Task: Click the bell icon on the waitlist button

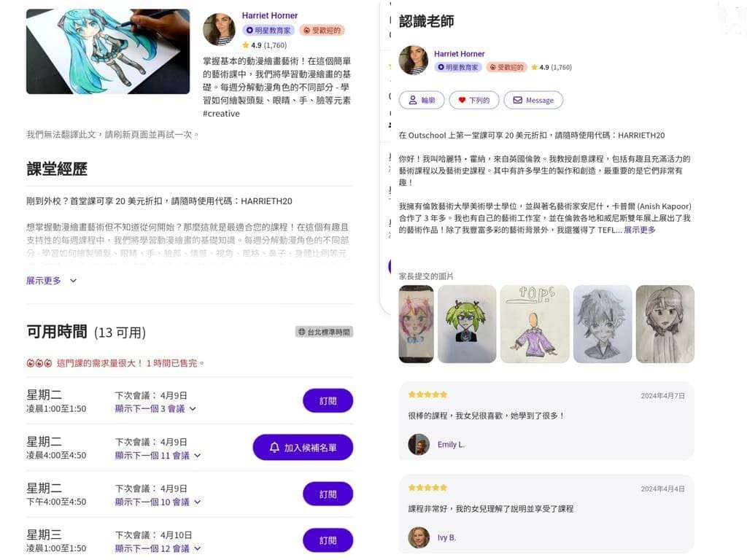Action: click(274, 448)
